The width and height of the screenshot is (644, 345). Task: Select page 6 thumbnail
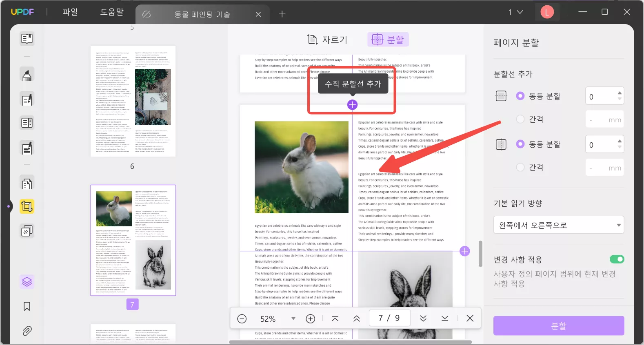133,102
